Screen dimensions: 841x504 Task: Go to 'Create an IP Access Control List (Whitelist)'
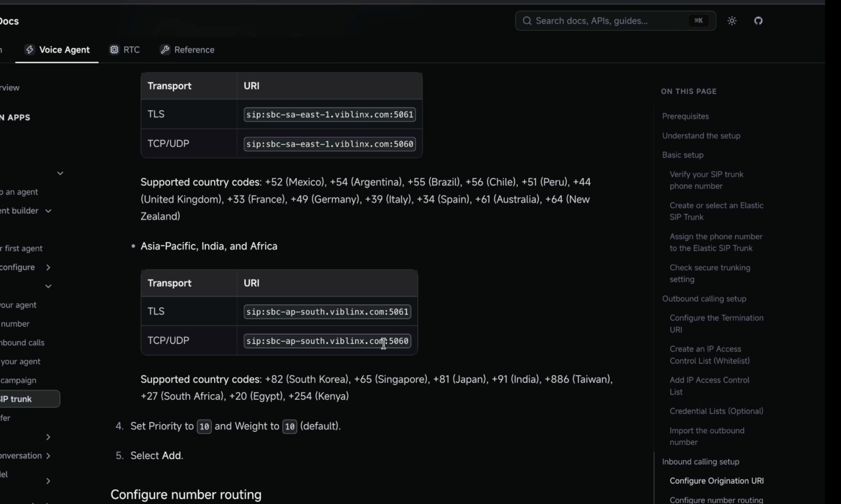point(709,355)
